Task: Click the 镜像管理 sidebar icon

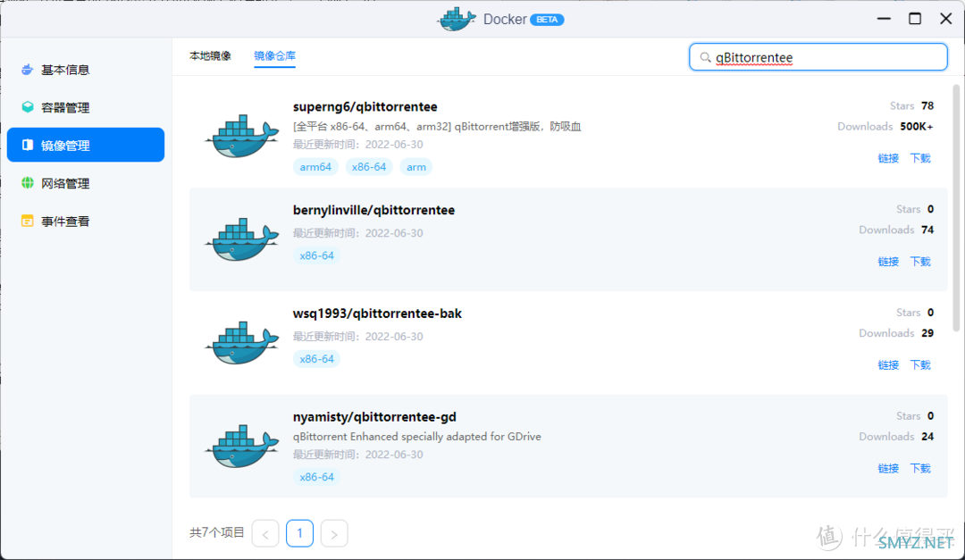Action: [x=27, y=145]
